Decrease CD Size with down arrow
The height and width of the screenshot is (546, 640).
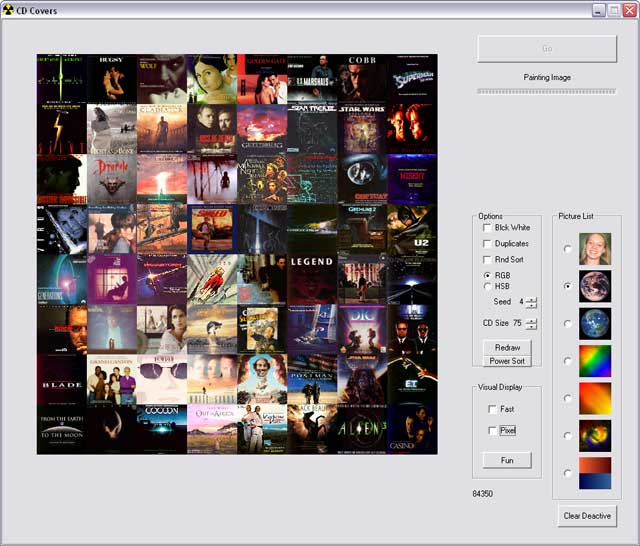pos(531,326)
